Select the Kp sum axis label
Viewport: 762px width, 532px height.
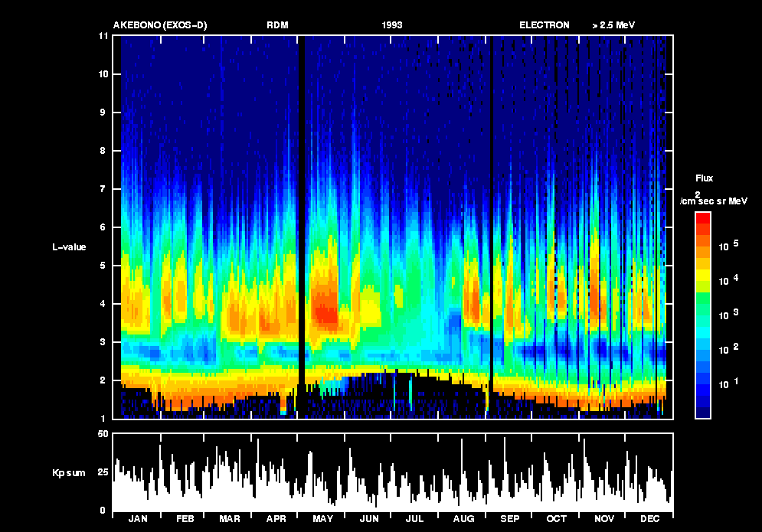pos(69,473)
